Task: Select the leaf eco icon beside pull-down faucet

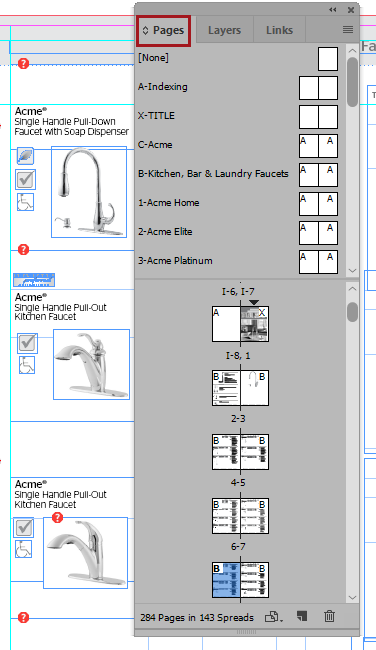Action: click(25, 156)
